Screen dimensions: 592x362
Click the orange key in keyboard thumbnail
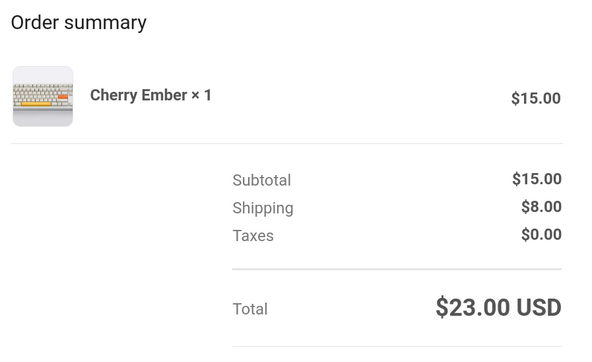[x=63, y=97]
